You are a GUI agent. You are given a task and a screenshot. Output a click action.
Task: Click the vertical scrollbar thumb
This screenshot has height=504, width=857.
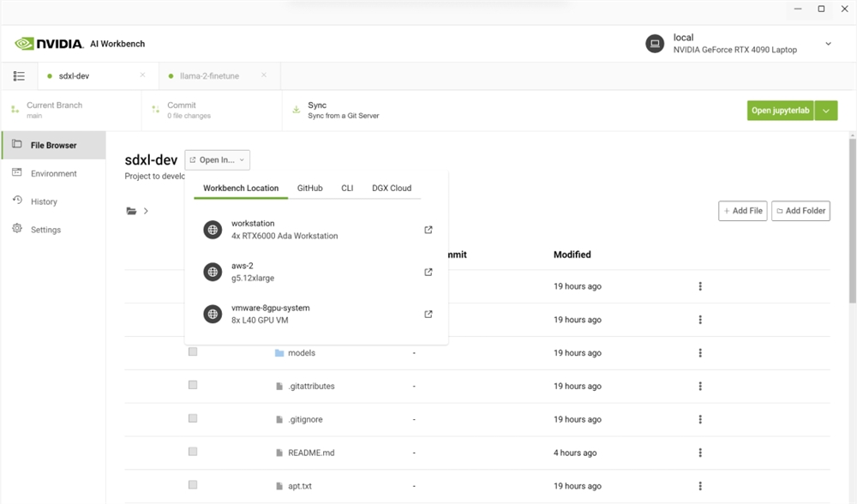click(x=852, y=220)
